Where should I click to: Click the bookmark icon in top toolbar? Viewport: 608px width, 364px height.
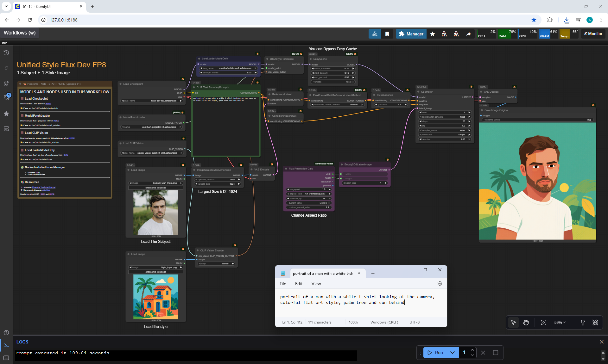click(387, 34)
